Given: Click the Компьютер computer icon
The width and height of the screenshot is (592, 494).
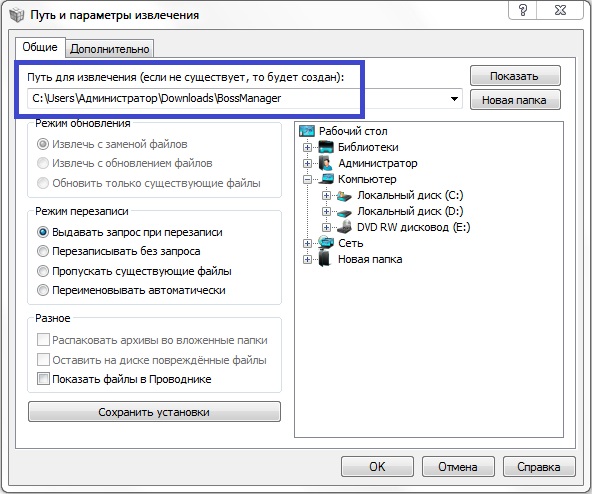Looking at the screenshot, I should coord(326,179).
